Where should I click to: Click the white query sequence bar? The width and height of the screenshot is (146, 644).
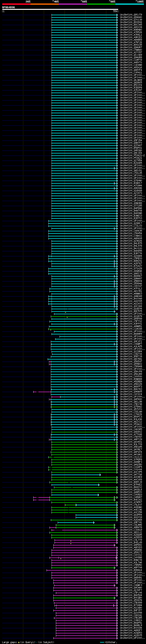point(60,9)
